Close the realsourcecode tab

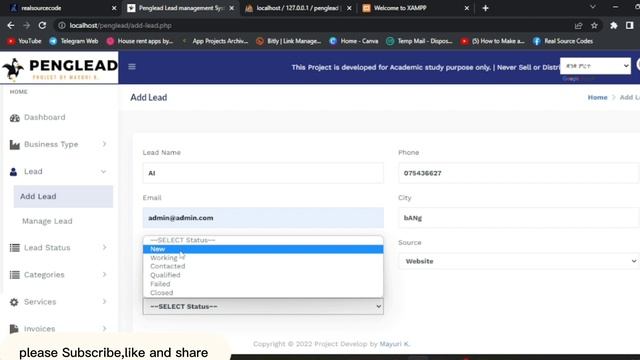[114, 8]
